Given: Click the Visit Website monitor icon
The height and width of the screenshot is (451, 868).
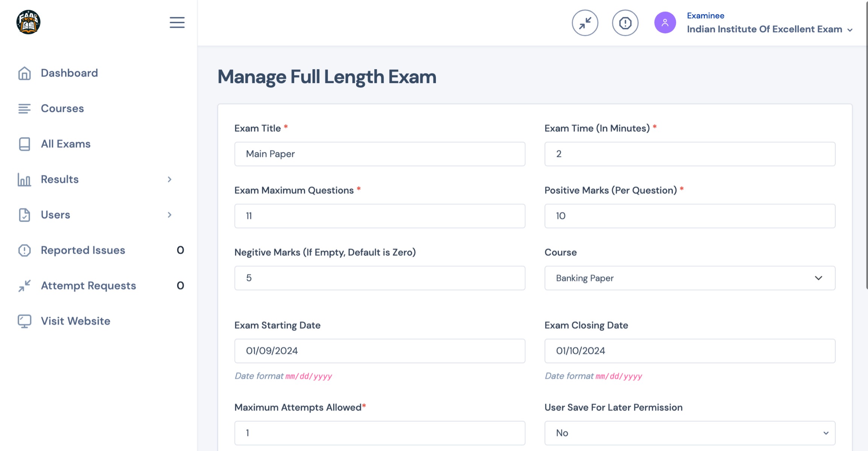Looking at the screenshot, I should [24, 321].
